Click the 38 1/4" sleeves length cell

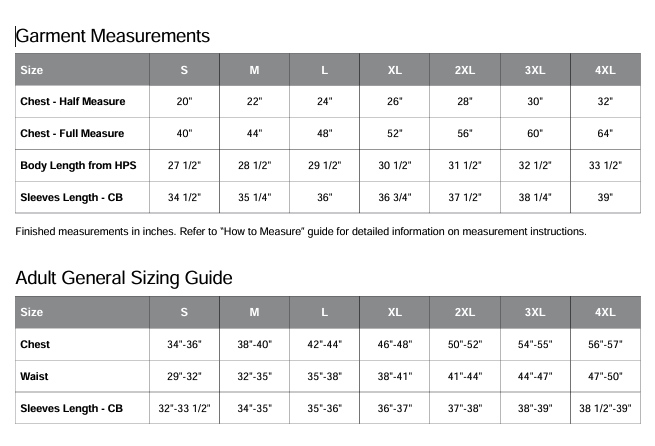535,197
